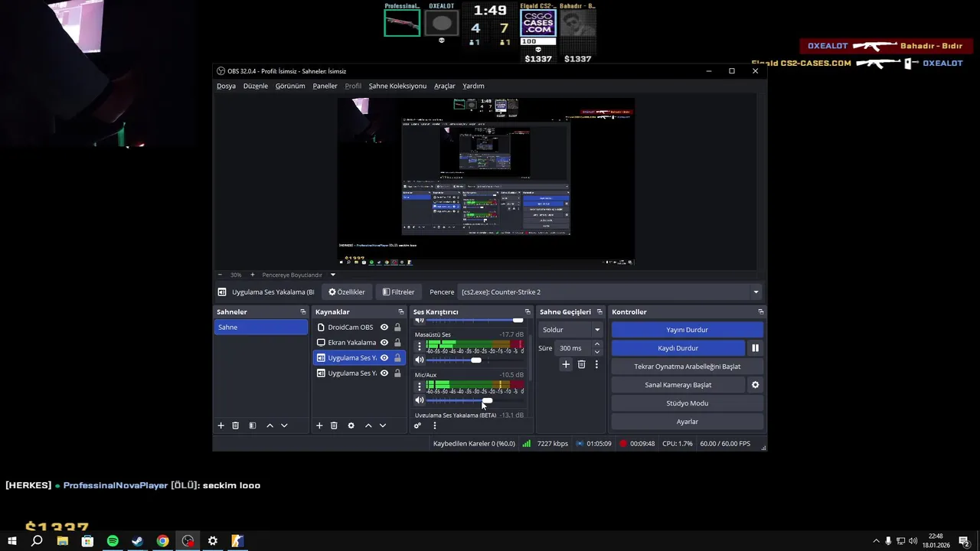The width and height of the screenshot is (980, 551).
Task: Add a new source with Kaynaklar plus icon
Action: click(x=319, y=425)
